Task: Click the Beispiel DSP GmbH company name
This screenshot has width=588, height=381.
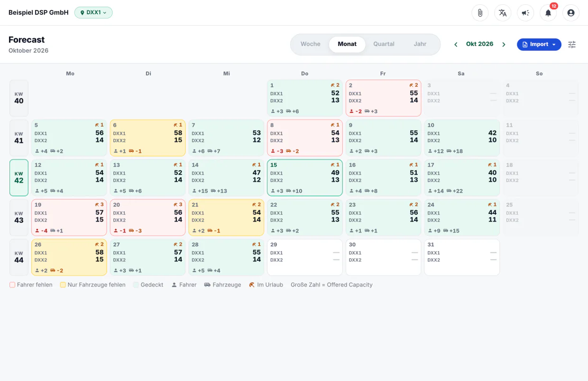Action: [x=38, y=13]
